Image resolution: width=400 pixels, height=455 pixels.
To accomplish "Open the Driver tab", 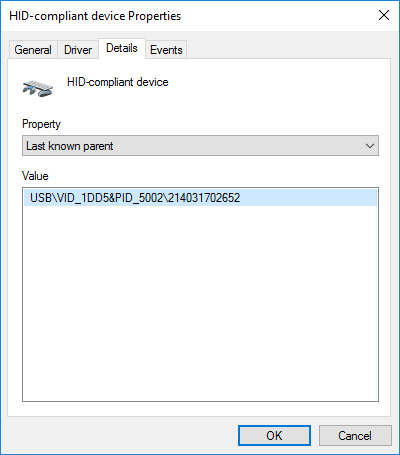I will 78,50.
